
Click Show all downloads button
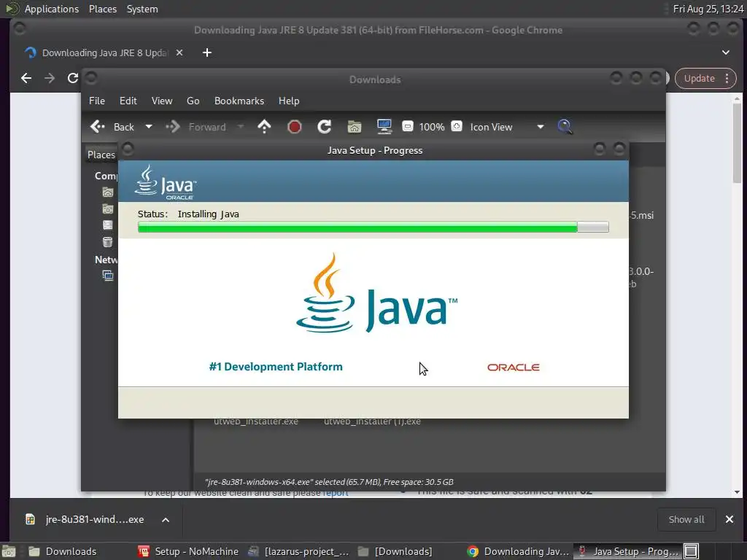point(686,519)
